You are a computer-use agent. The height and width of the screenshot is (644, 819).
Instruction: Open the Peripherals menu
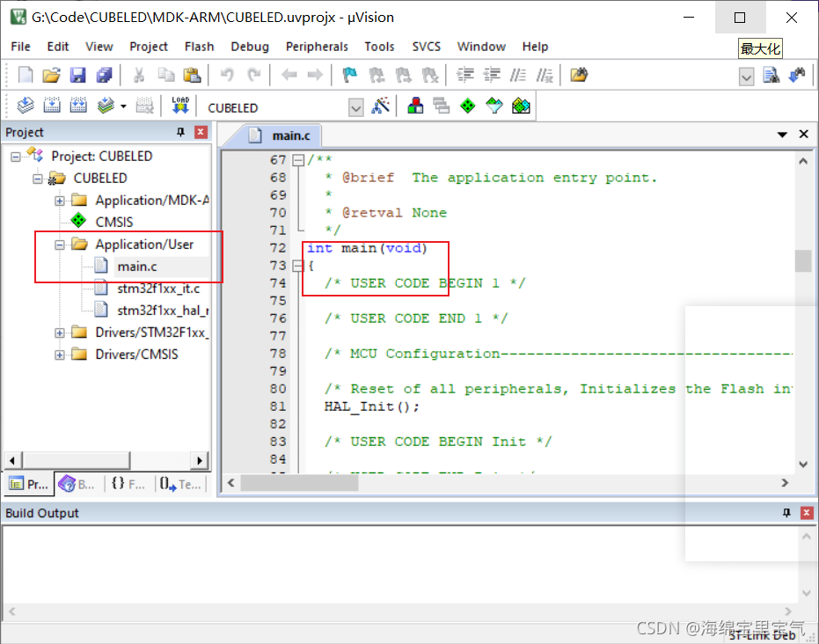tap(317, 47)
